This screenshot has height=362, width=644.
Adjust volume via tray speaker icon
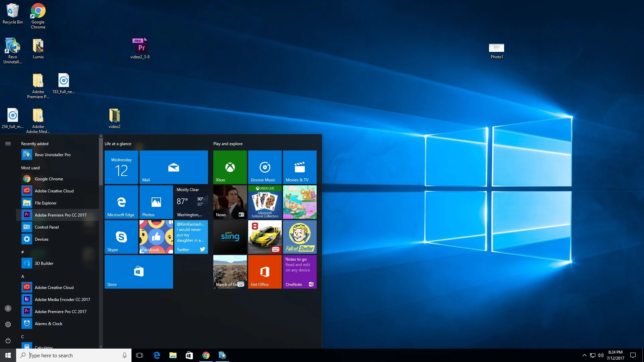click(601, 355)
